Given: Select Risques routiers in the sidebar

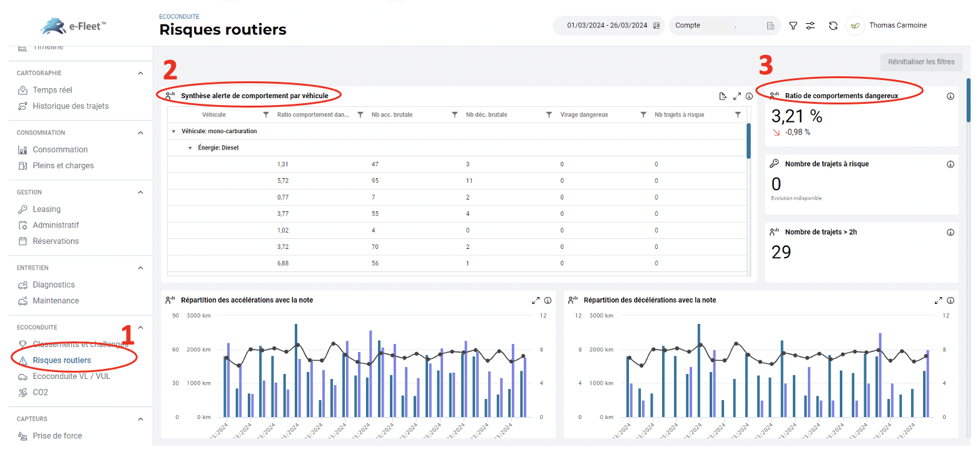Looking at the screenshot, I should (x=61, y=360).
